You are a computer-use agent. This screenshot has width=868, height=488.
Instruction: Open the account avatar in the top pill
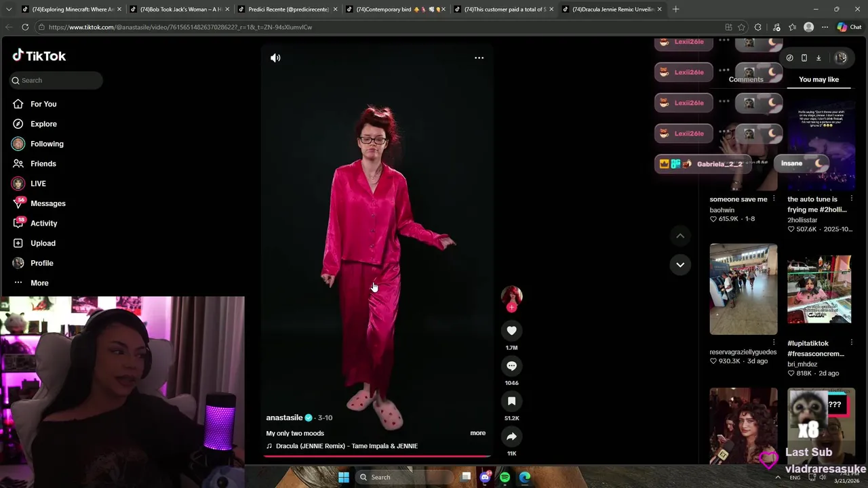coord(841,58)
